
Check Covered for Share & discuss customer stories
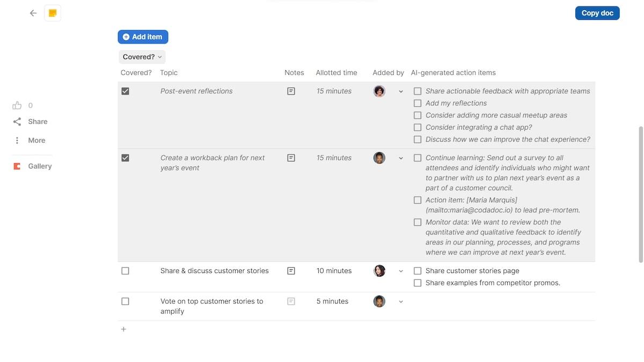[125, 271]
